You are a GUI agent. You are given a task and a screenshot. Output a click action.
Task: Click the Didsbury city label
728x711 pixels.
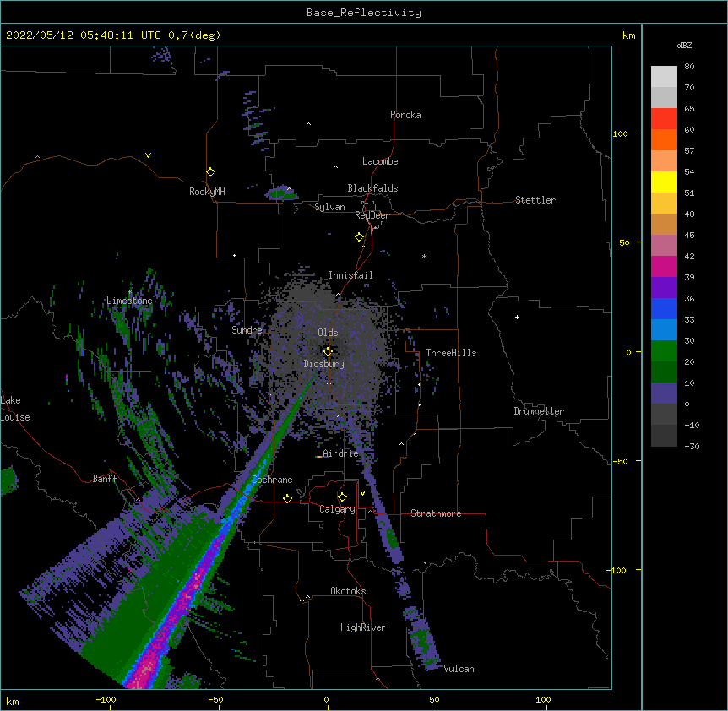(323, 364)
